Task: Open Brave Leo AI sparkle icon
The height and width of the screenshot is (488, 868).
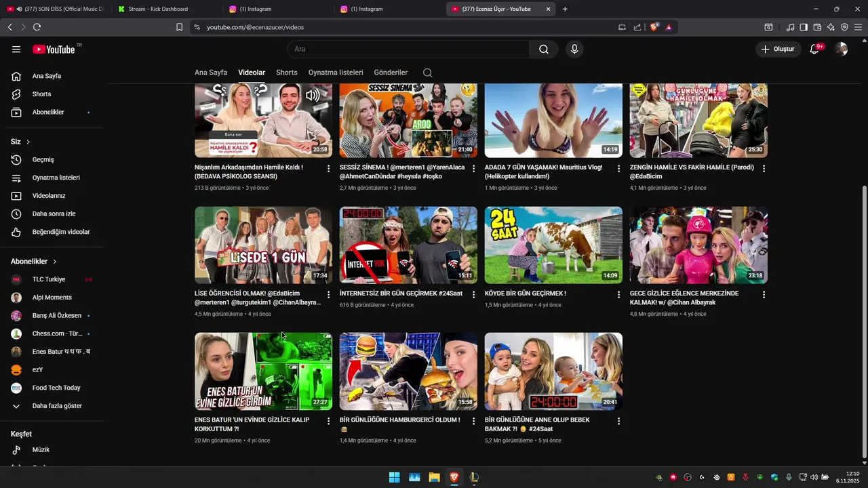Action: [x=831, y=27]
